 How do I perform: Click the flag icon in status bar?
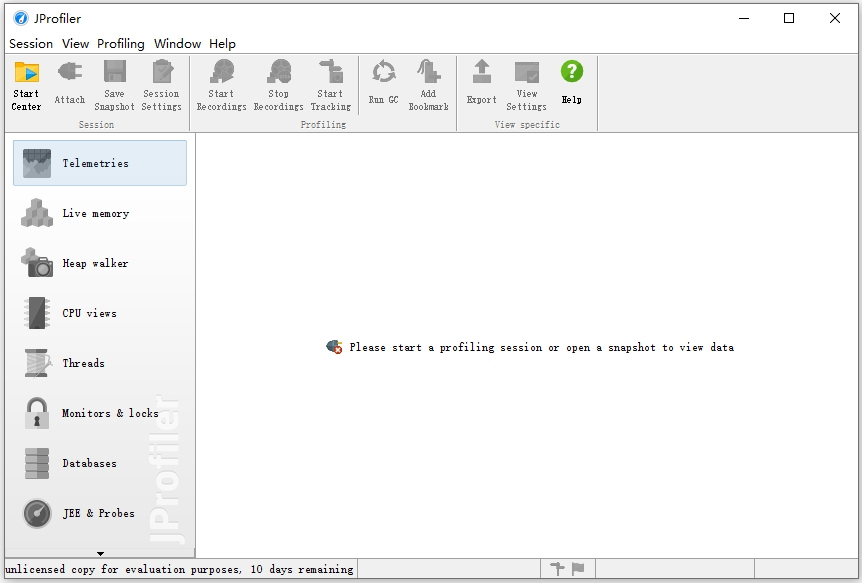click(x=578, y=569)
